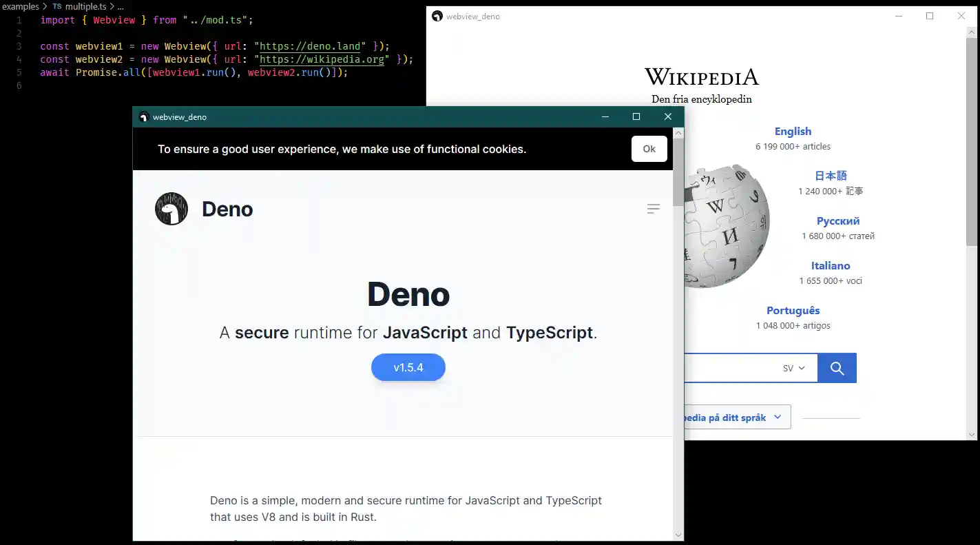Select 'examples' in the editor breadcrumb
Screen dimensions: 980x545
(x=21, y=6)
